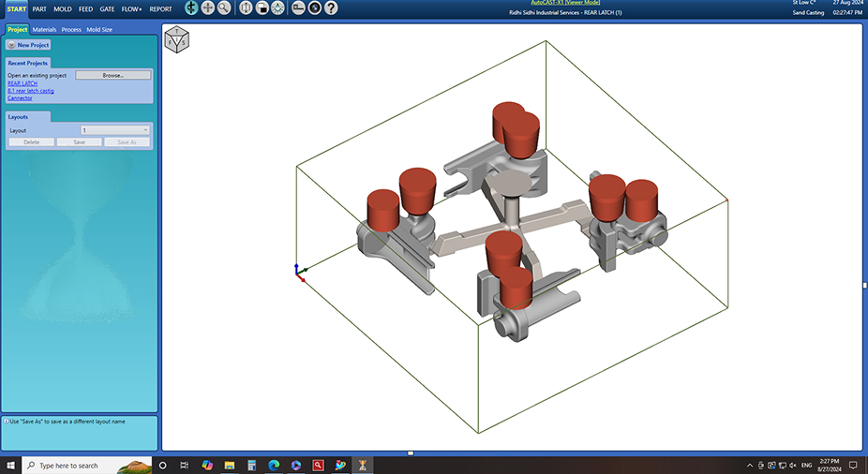Image resolution: width=868 pixels, height=474 pixels.
Task: Open the REAR LATCH recent project link
Action: click(22, 83)
